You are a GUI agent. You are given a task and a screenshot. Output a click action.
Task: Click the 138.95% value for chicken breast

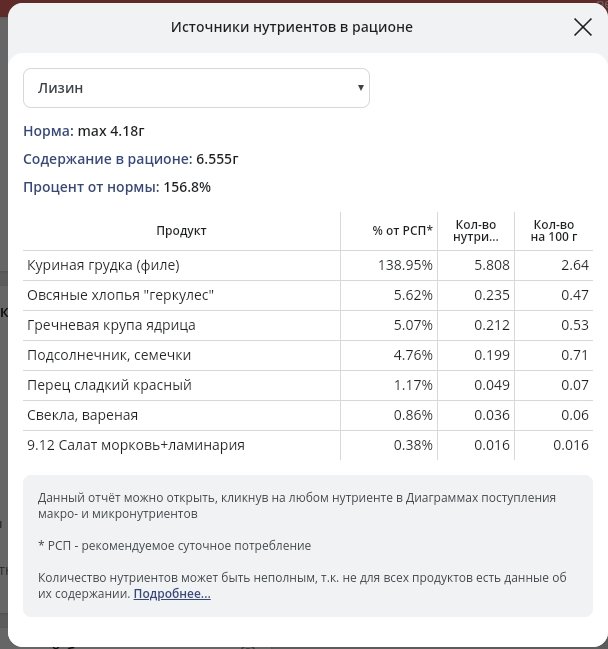click(x=406, y=265)
